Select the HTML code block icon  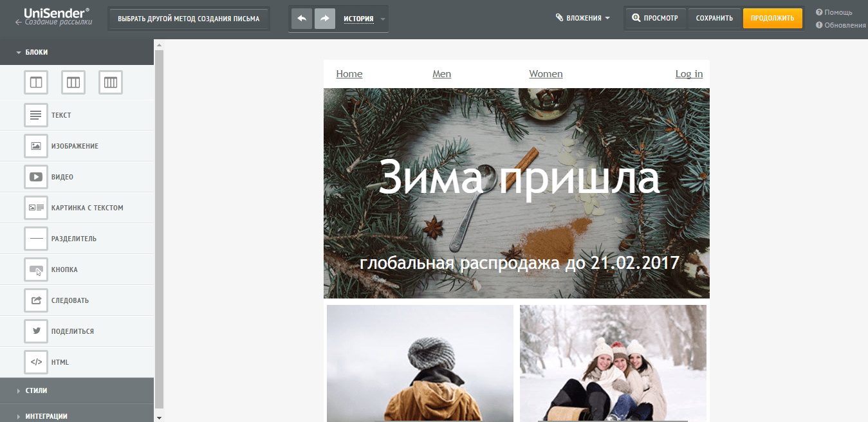tap(36, 362)
